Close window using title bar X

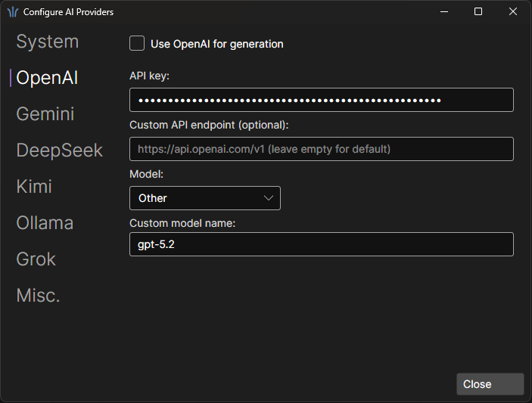point(514,12)
